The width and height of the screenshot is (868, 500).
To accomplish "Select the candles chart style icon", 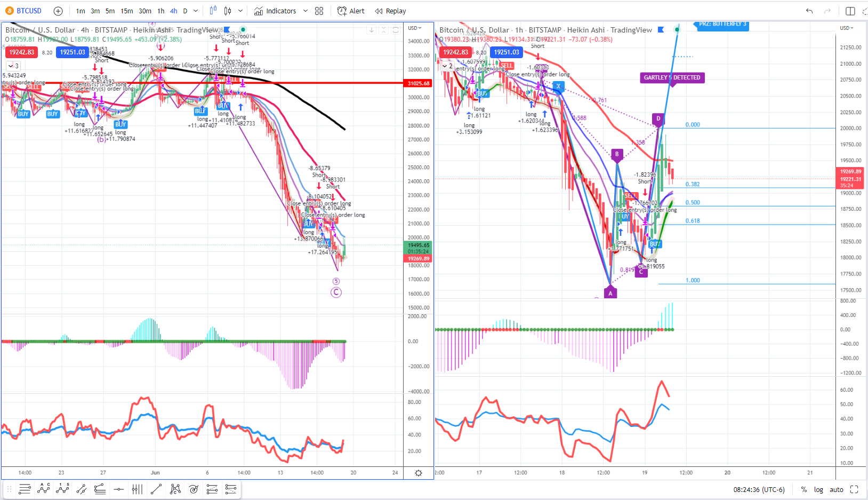I will click(x=228, y=11).
